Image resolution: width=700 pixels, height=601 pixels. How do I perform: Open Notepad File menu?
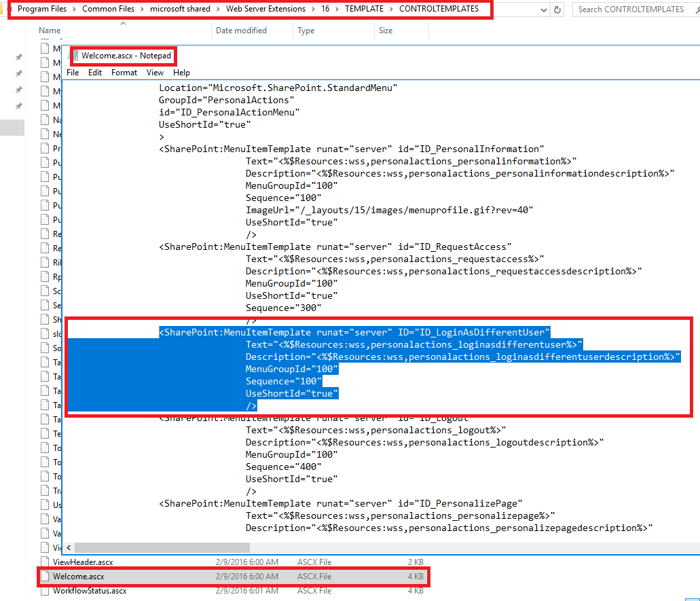tap(73, 73)
